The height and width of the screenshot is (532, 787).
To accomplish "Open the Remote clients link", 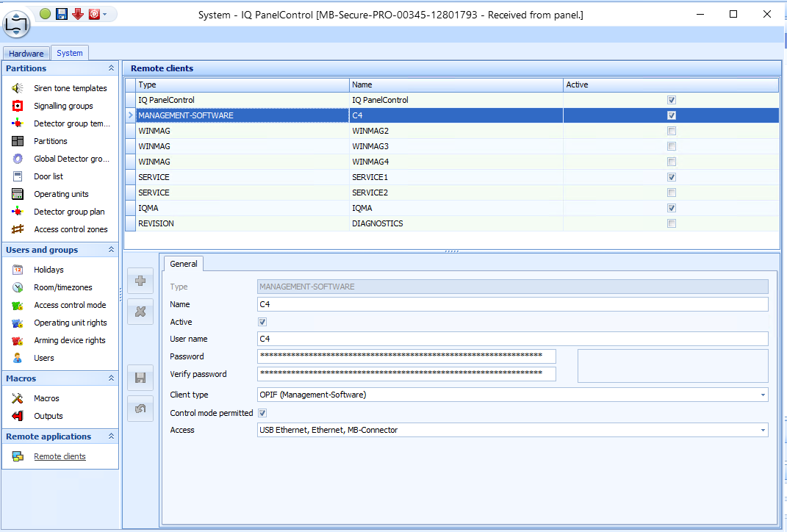I will click(x=60, y=456).
